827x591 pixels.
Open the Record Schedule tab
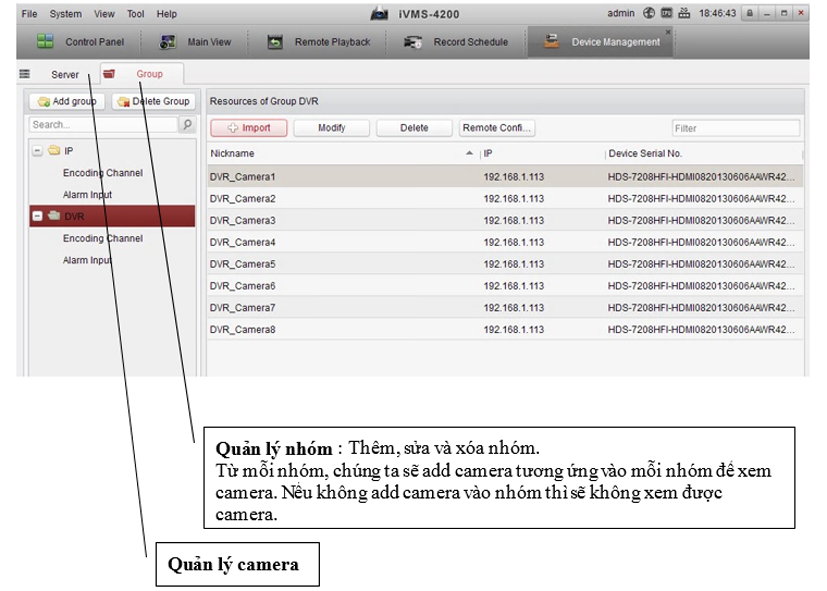pos(456,42)
